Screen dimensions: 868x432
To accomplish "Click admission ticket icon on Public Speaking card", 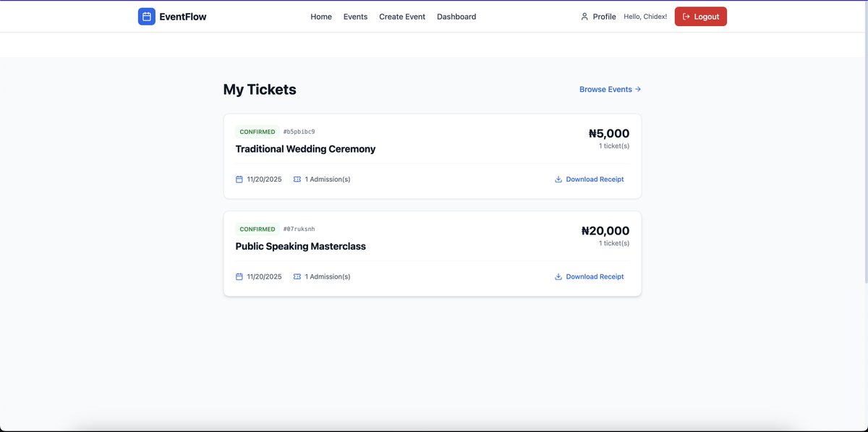I will pos(297,276).
